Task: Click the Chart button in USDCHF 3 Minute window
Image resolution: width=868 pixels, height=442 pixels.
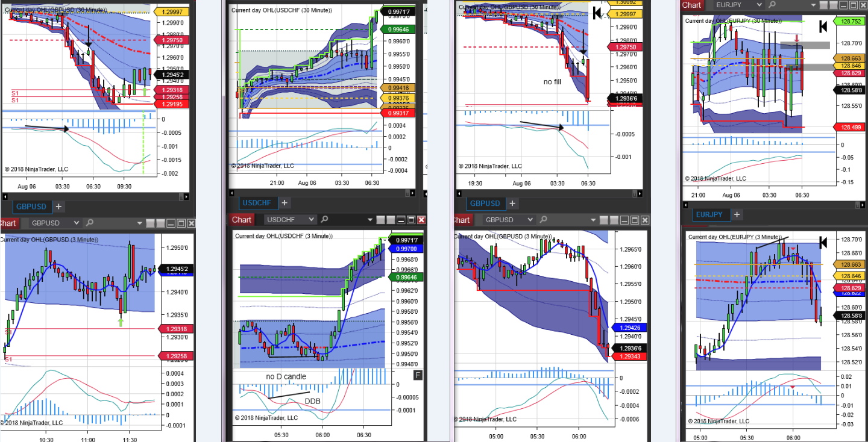Action: pyautogui.click(x=242, y=220)
